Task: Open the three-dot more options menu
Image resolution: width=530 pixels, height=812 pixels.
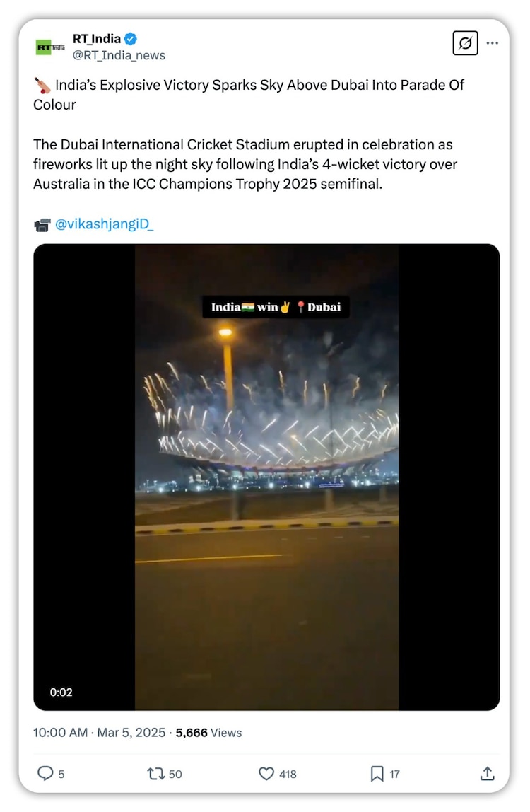Action: (493, 44)
